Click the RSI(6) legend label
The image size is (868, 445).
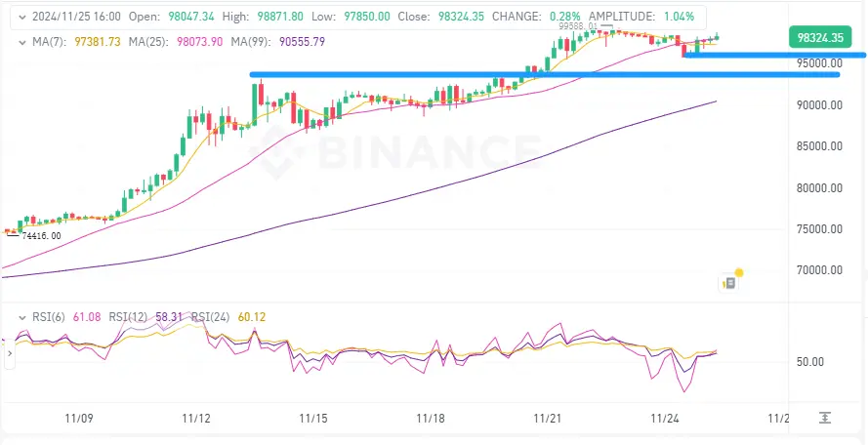point(49,317)
